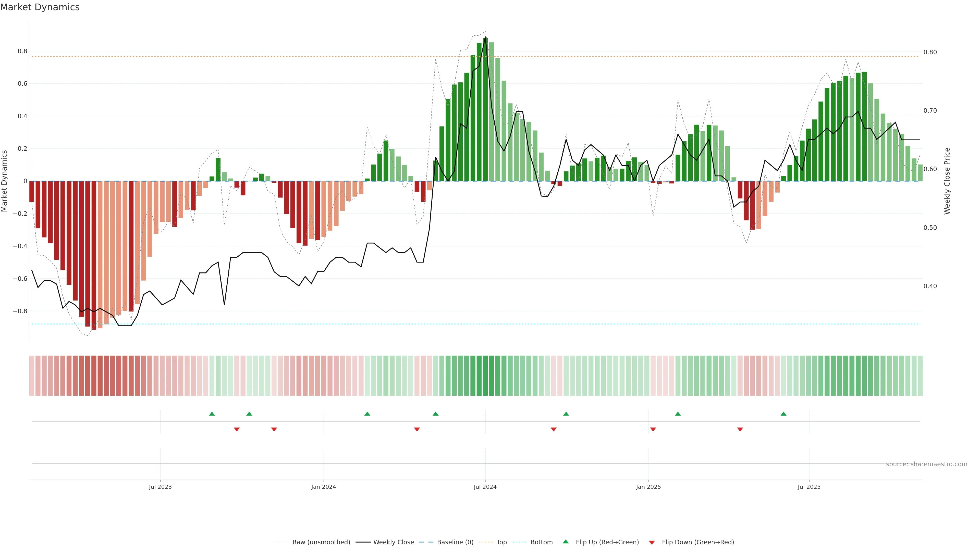980x551 pixels.
Task: Click the darkest green cell in heatmap strip
Action: pos(485,375)
